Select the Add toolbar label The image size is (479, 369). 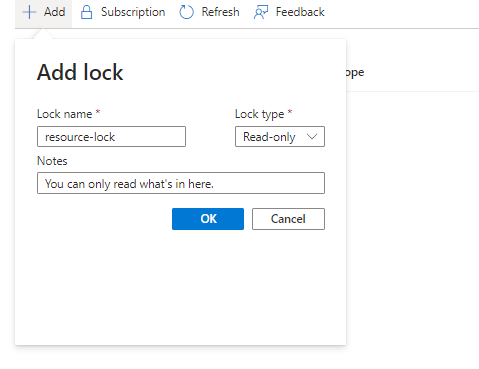tap(55, 12)
